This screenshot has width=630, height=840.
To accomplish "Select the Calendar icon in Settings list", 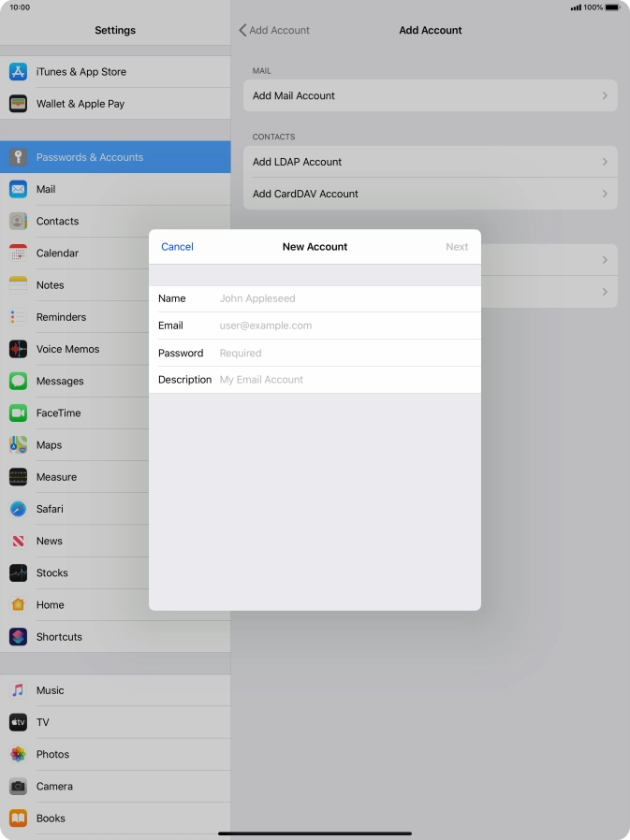I will coord(18,253).
